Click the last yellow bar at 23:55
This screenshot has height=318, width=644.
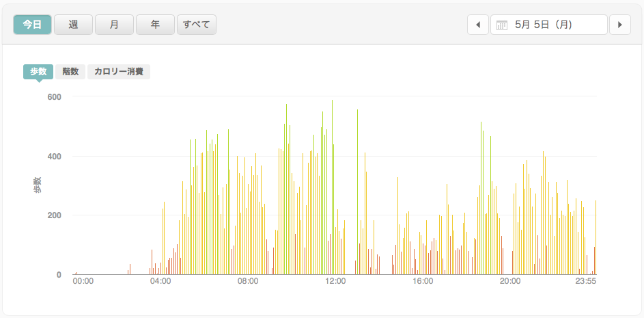[x=596, y=237]
